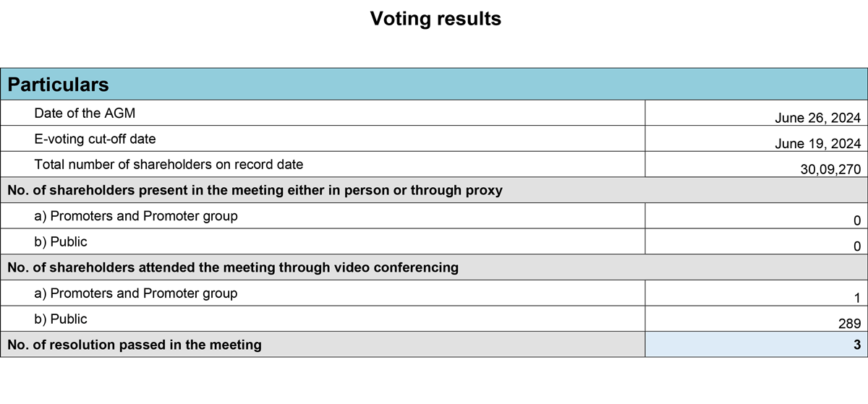This screenshot has height=404, width=868.
Task: Click Promoters in-person/proxy count of 0
Action: click(x=856, y=220)
